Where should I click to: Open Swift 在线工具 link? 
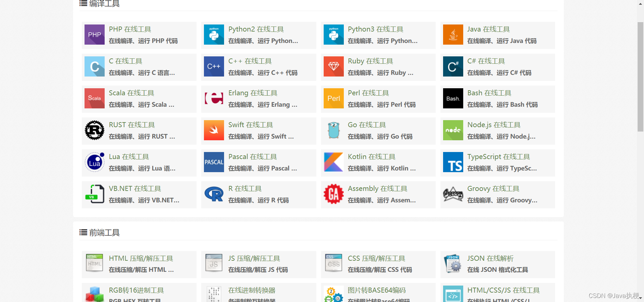pyautogui.click(x=251, y=125)
